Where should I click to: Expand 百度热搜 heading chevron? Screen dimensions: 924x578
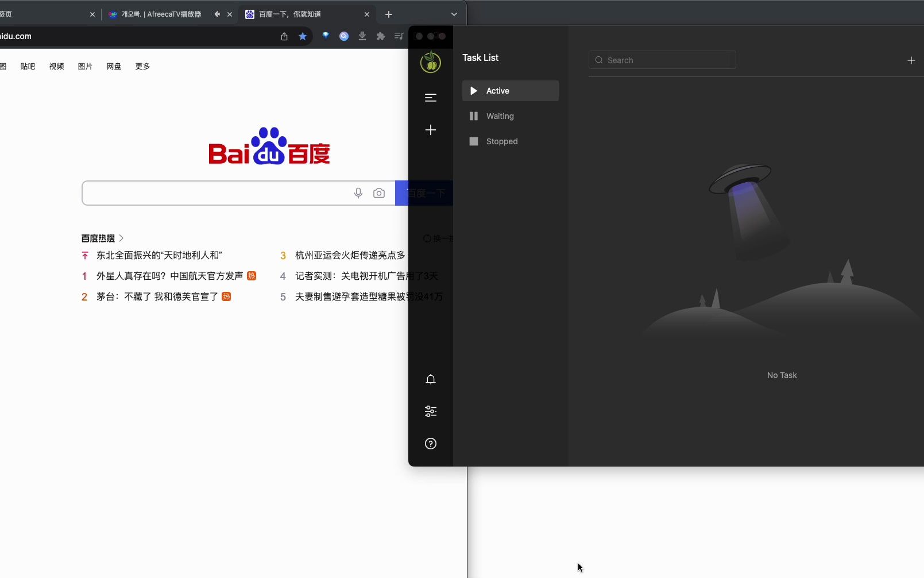[x=121, y=238]
